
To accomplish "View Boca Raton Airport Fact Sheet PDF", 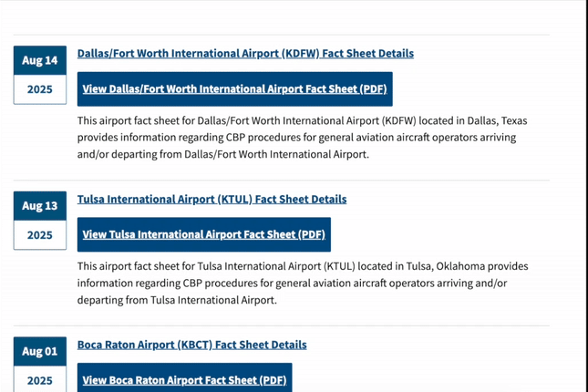I will pyautogui.click(x=184, y=377).
